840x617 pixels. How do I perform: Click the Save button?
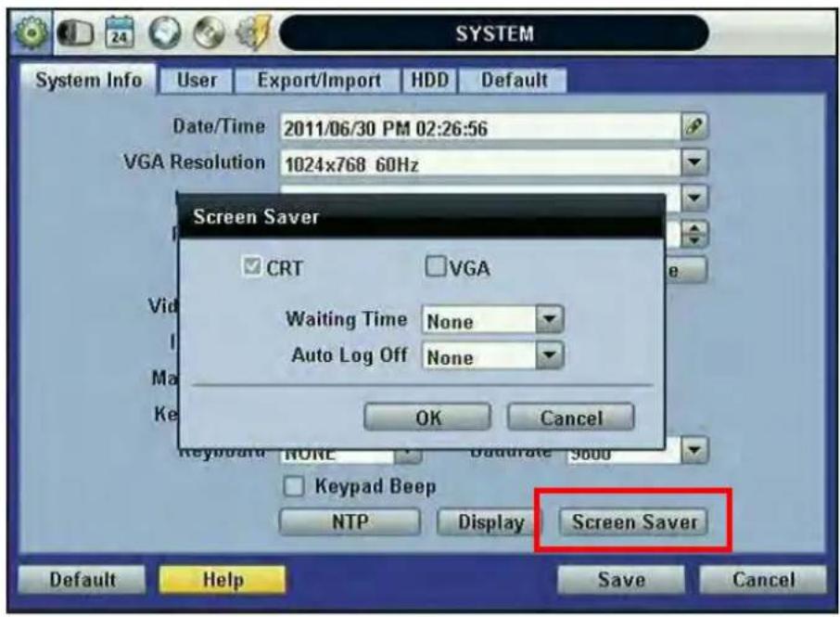pyautogui.click(x=621, y=580)
